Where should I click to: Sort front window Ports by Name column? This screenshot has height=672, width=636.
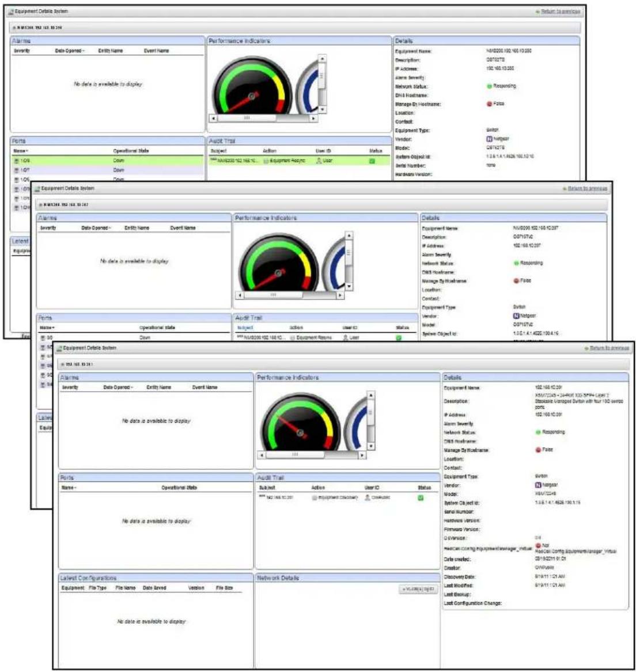tap(69, 488)
